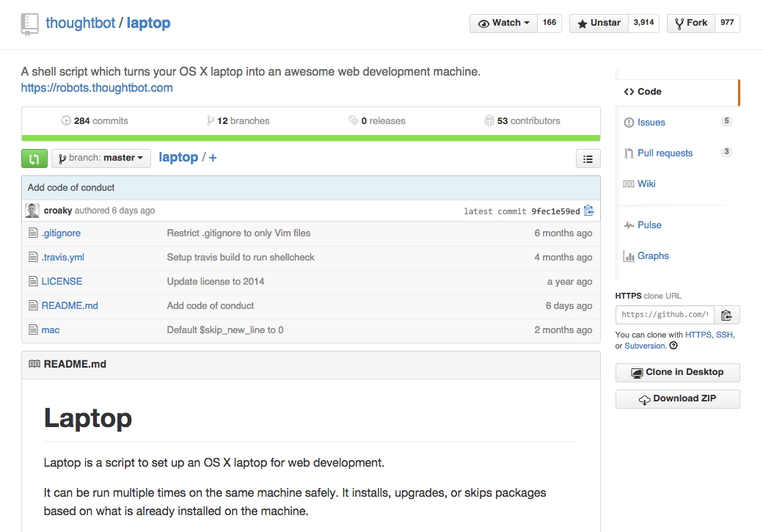Open the Wiki sidebar tab

pyautogui.click(x=646, y=184)
